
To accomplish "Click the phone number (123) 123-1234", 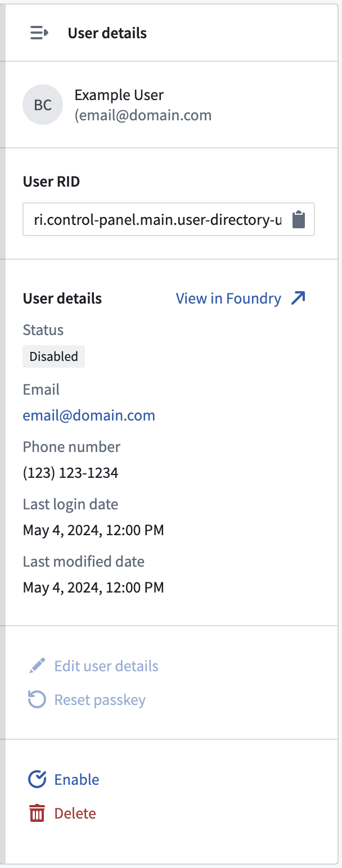I will pyautogui.click(x=70, y=473).
